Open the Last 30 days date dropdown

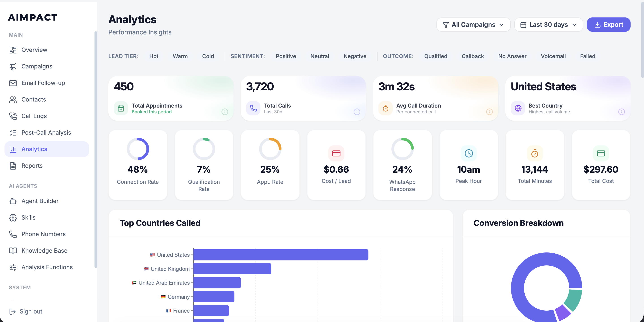click(549, 25)
